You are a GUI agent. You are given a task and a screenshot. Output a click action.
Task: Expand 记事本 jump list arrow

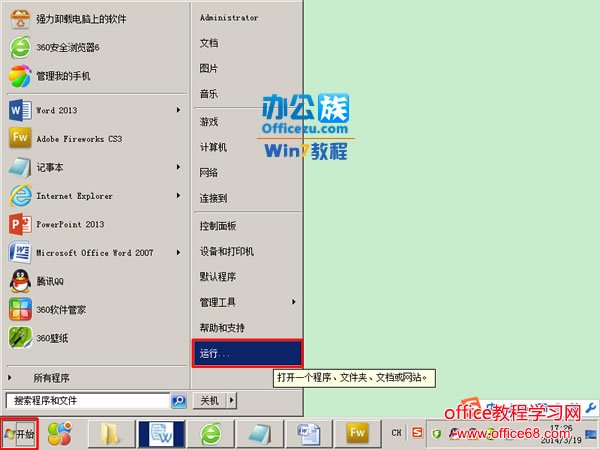click(x=178, y=167)
